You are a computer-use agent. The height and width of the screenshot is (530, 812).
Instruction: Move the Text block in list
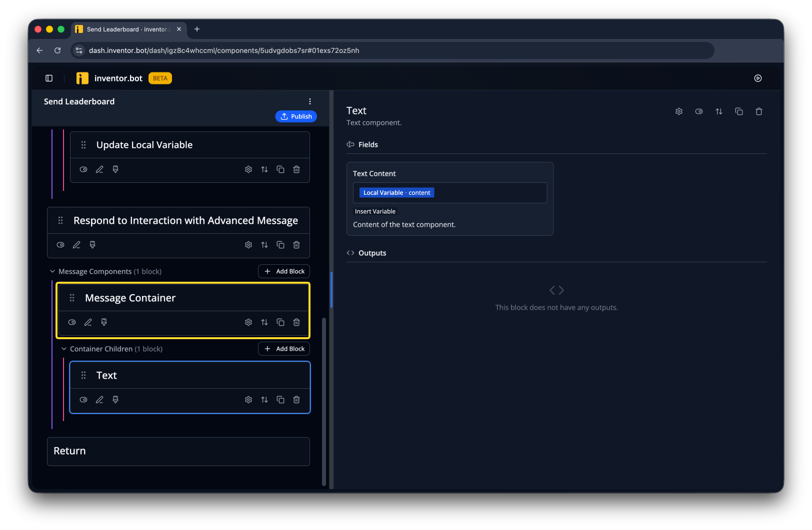(264, 400)
